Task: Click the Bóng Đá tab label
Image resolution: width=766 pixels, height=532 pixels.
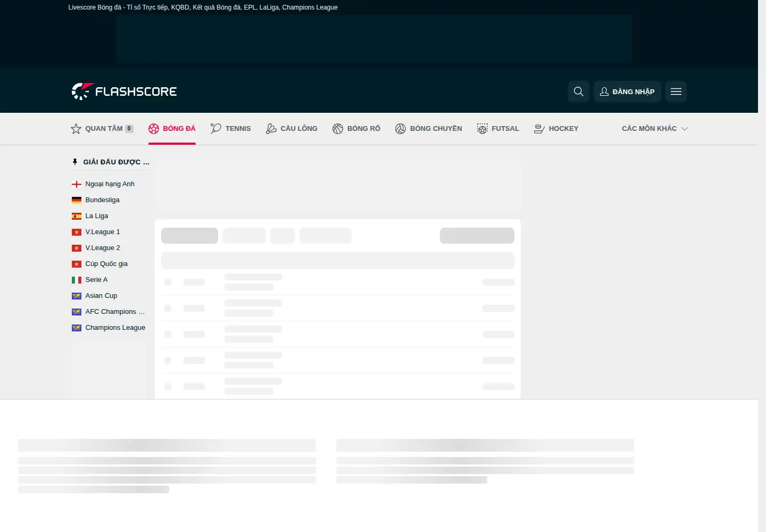Action: 179,129
